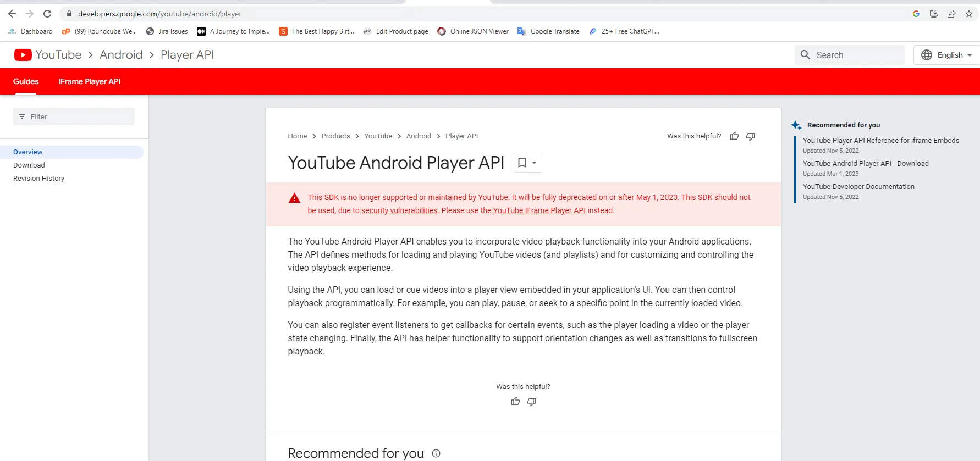Click the Google icon in the address bar
Viewport: 980px width, 461px height.
(x=916, y=14)
